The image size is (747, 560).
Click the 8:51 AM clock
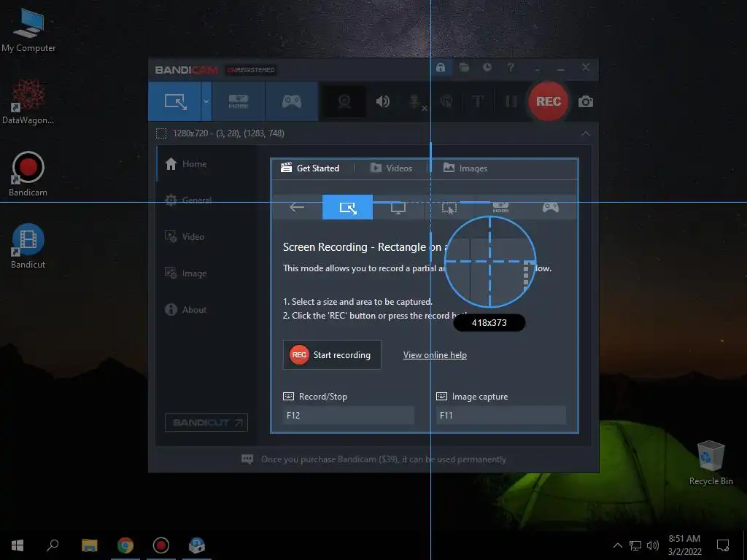pyautogui.click(x=684, y=539)
